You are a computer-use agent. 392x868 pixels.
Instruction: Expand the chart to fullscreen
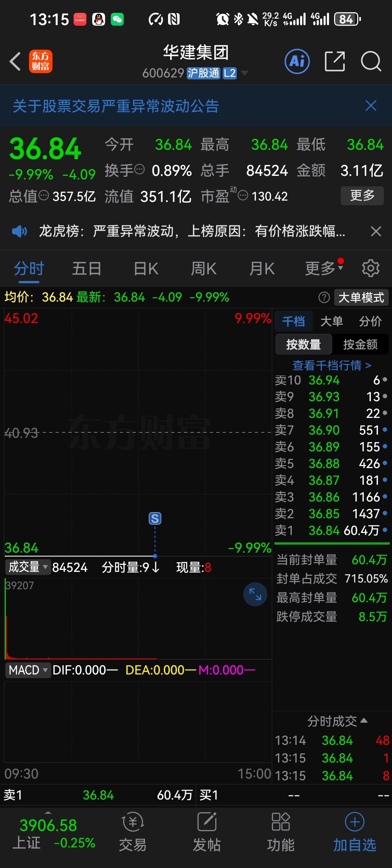coord(255,594)
